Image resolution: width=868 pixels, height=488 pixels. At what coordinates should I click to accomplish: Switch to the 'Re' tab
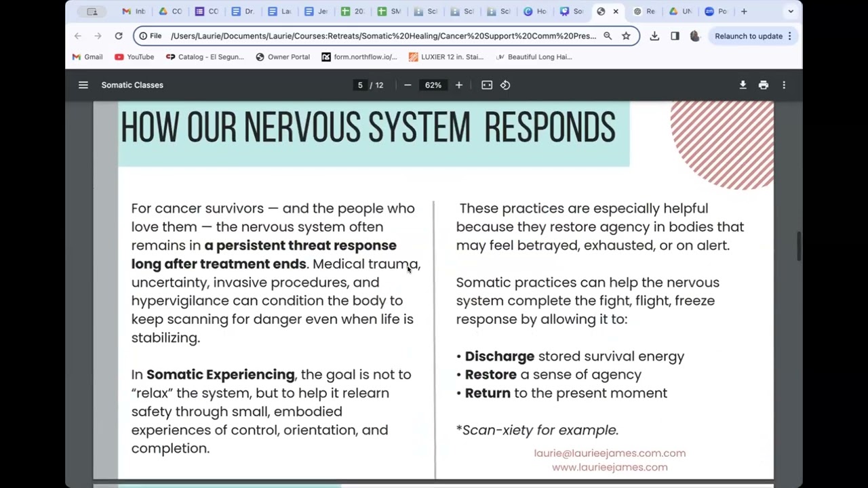[x=644, y=12]
